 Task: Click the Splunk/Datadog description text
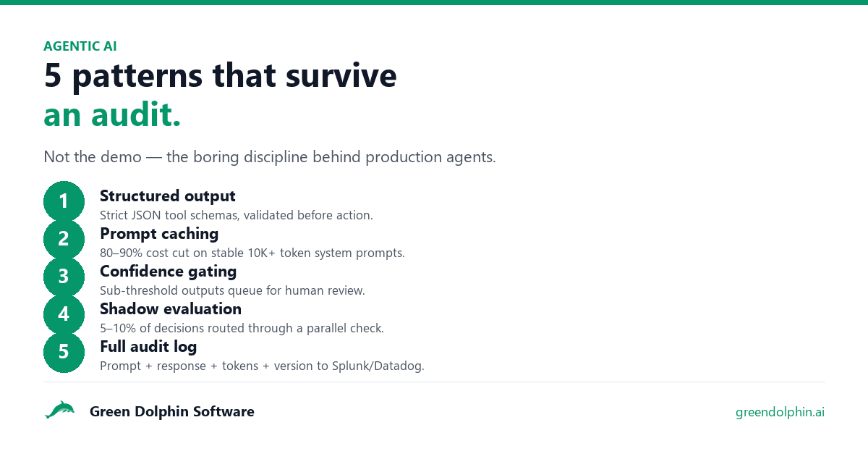coord(262,366)
